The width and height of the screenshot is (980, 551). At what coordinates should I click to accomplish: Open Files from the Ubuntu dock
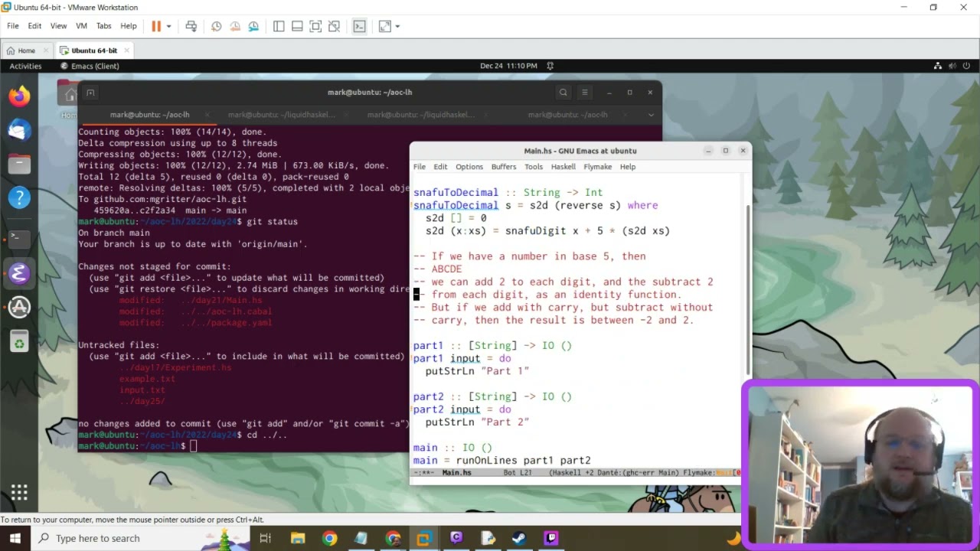pos(19,164)
